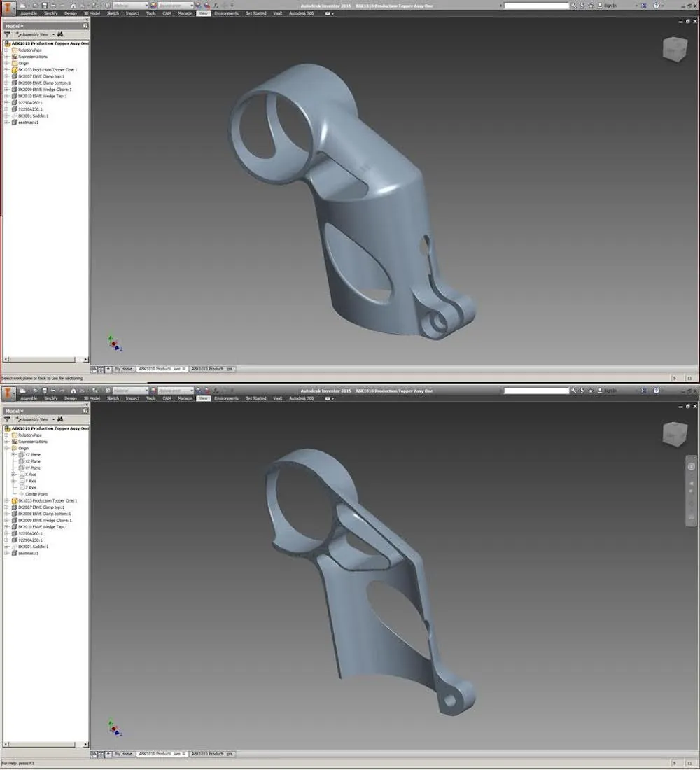Image resolution: width=700 pixels, height=770 pixels.
Task: Open the Material dropdown in Quick Access toolbar
Action: (147, 4)
